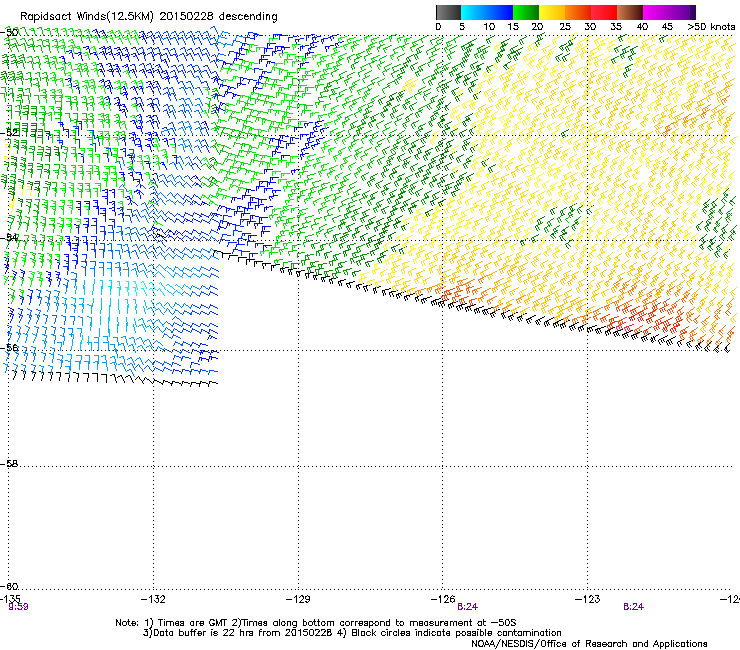
Task: Click the -50 latitude axis label
Action: tap(9, 33)
